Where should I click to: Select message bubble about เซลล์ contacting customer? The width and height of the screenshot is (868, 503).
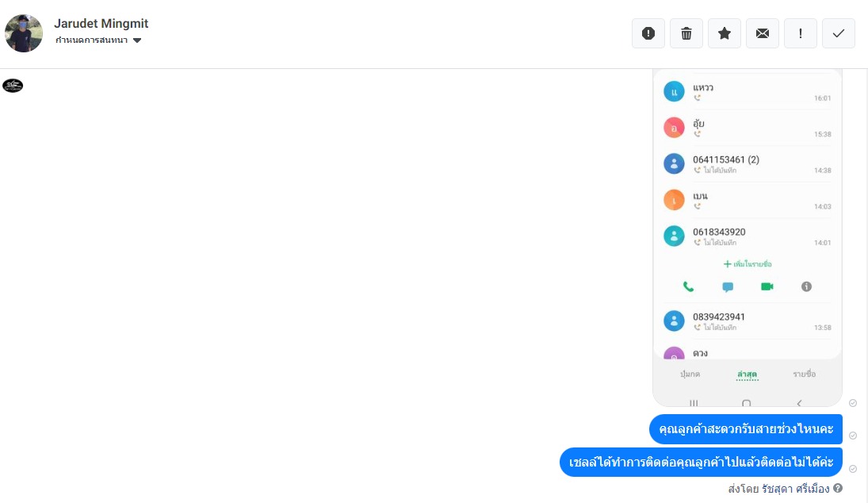701,462
